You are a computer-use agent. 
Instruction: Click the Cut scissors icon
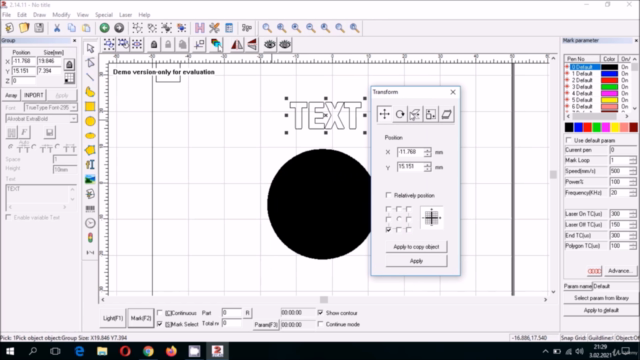point(57,28)
